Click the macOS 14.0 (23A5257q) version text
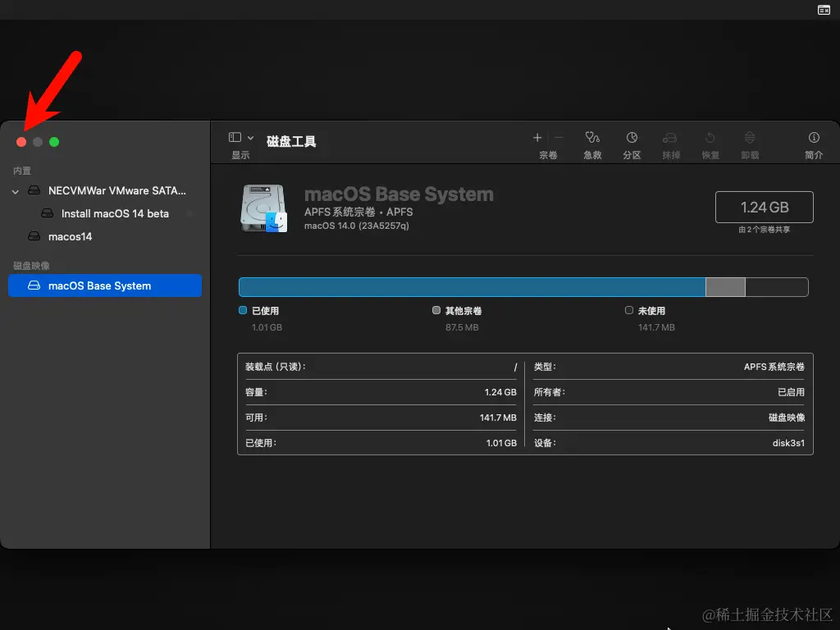The height and width of the screenshot is (630, 840). coord(357,226)
